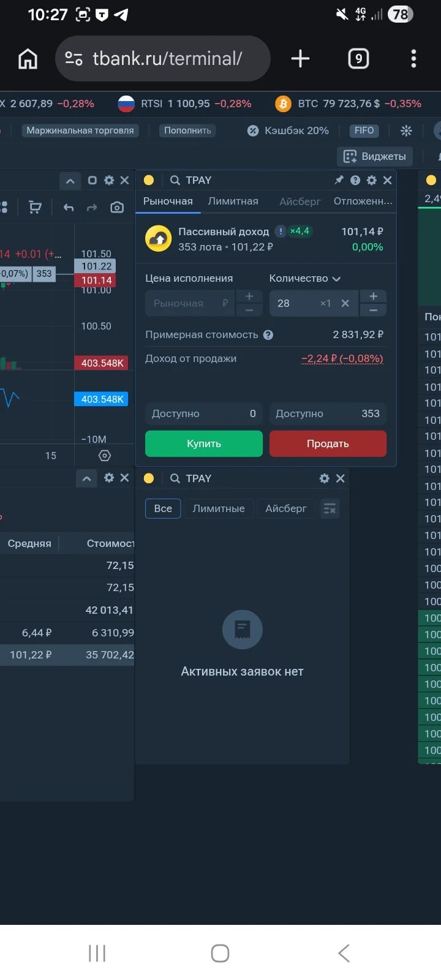Click the −2,24 ₽ (−0,08%) income link
The width and height of the screenshot is (441, 980).
click(342, 358)
